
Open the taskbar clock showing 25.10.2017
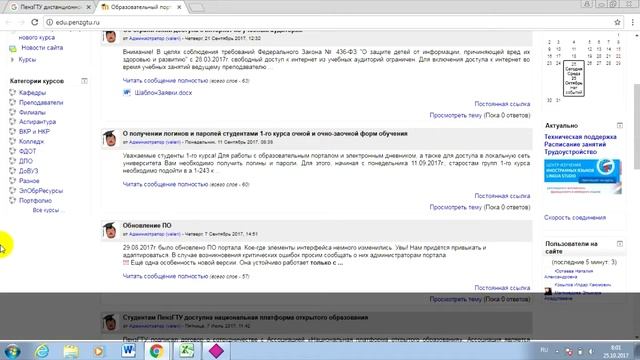(616, 351)
